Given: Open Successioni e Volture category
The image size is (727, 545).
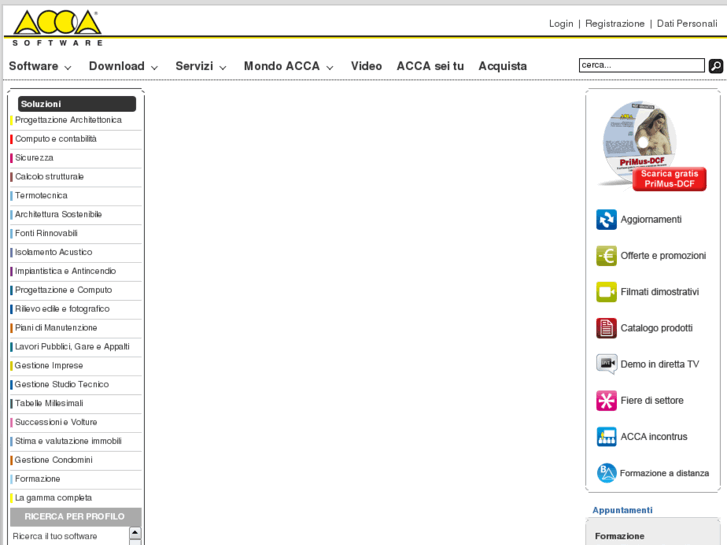Looking at the screenshot, I should [56, 422].
